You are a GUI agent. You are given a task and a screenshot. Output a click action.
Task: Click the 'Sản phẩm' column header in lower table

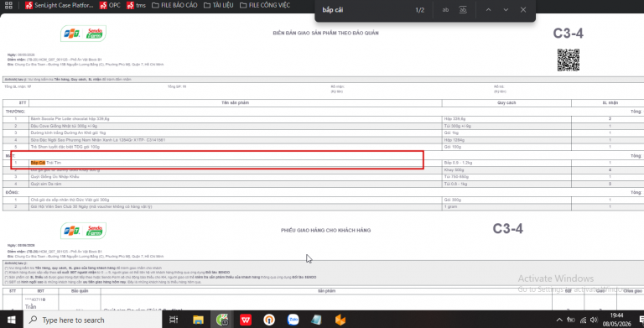[x=326, y=291]
